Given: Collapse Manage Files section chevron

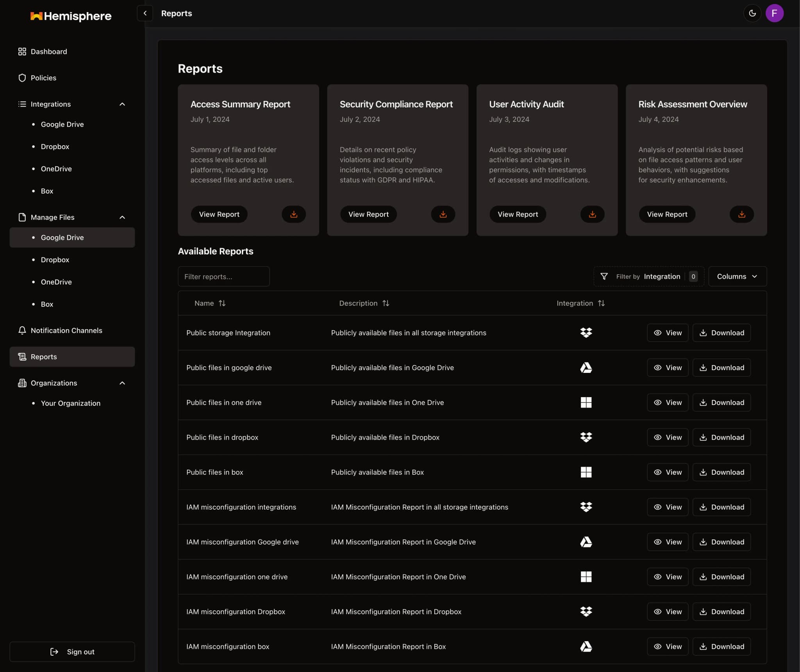Looking at the screenshot, I should click(x=122, y=217).
